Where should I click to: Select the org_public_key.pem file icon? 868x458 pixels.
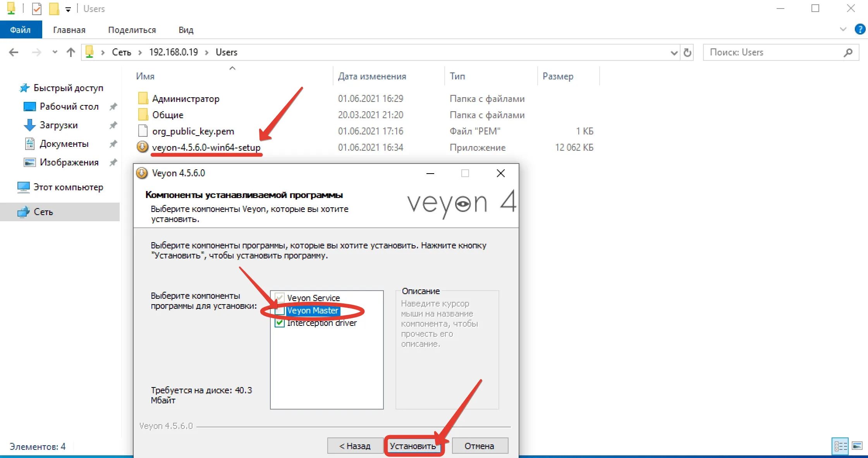coord(143,131)
